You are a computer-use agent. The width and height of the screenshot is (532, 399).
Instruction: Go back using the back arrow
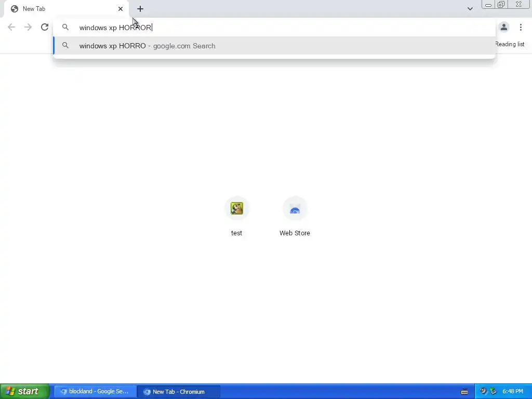pos(11,27)
